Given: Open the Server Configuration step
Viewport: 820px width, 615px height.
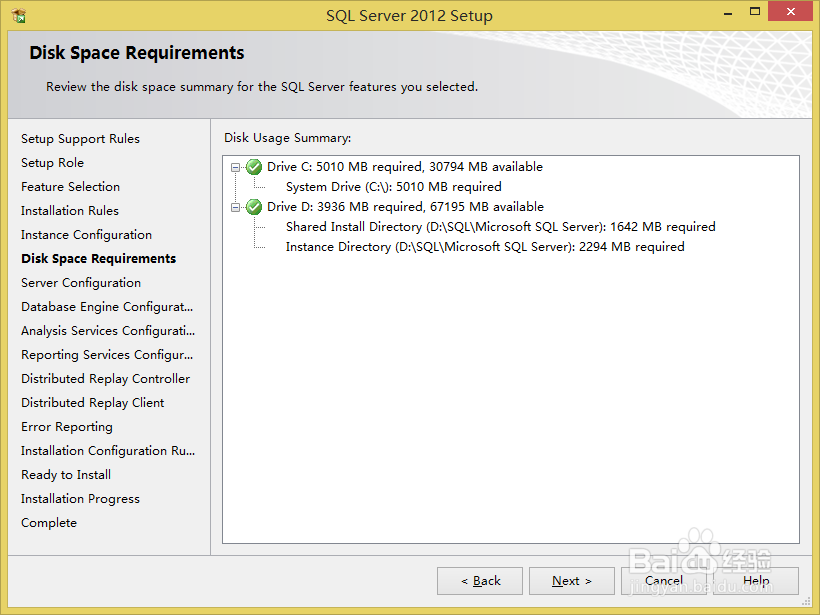Looking at the screenshot, I should (x=80, y=282).
